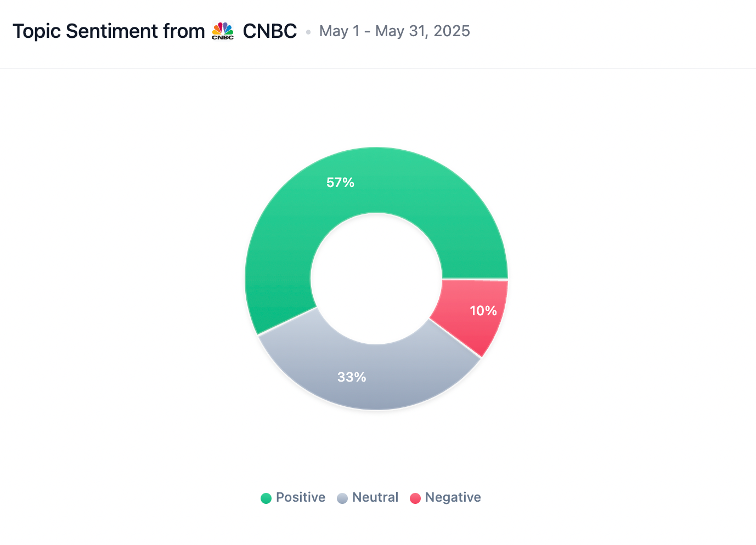Toggle the Positive series legend label
756x545 pixels.
coord(300,497)
